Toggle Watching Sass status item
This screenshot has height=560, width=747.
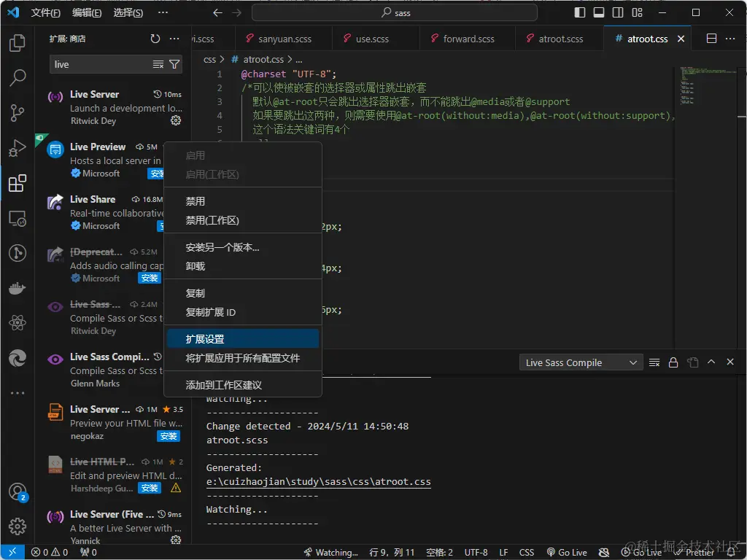coord(331,553)
